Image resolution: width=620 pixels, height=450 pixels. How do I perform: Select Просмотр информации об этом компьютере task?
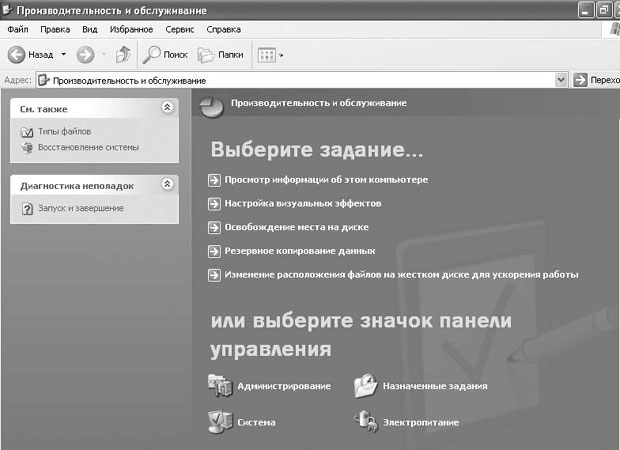pyautogui.click(x=326, y=180)
